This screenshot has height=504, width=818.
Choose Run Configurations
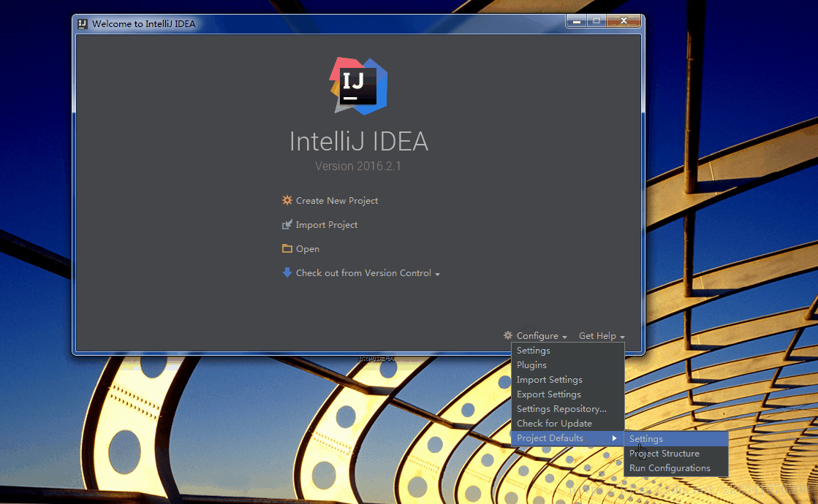(x=676, y=468)
